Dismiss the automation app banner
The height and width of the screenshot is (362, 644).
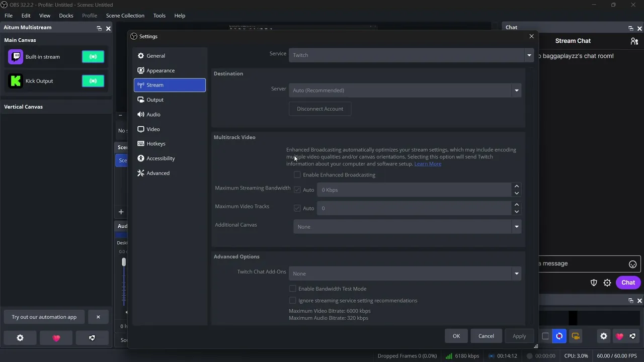pyautogui.click(x=98, y=317)
